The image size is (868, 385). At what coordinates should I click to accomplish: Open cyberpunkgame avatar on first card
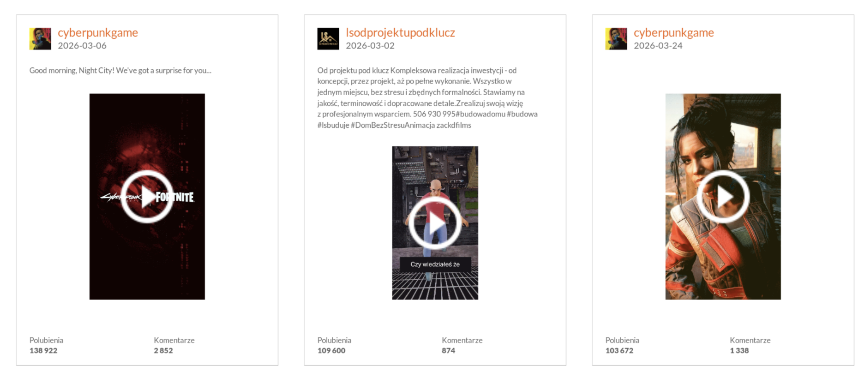click(40, 38)
